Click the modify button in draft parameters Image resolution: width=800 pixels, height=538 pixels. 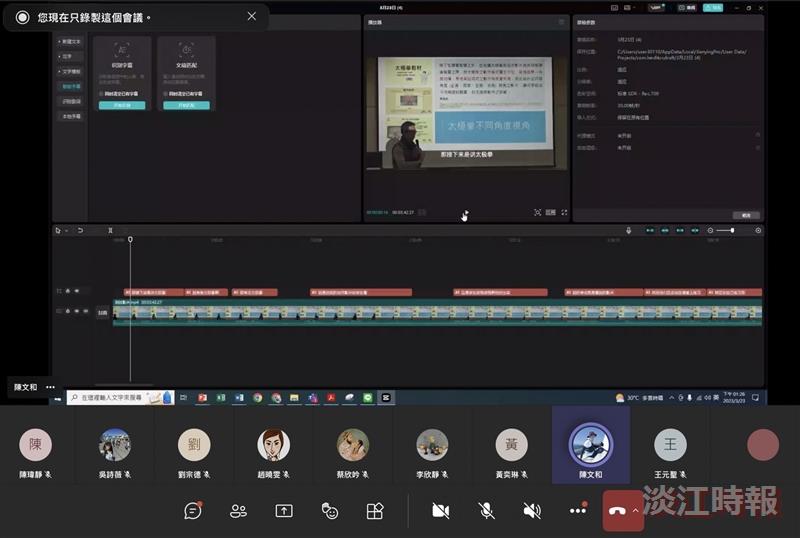[746, 215]
